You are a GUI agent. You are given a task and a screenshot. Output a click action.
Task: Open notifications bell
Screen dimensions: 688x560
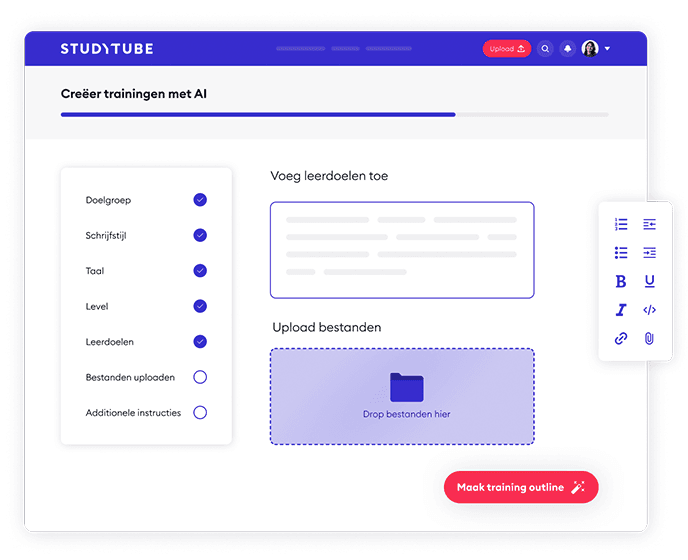[567, 49]
